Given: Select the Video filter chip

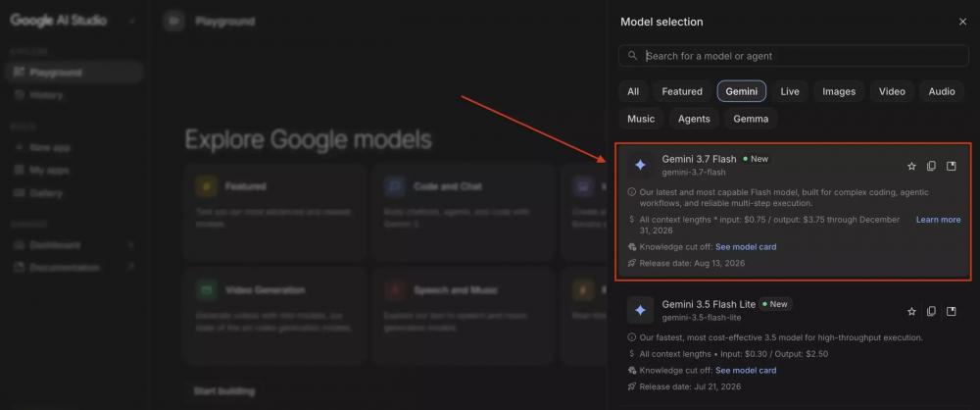Looking at the screenshot, I should [x=892, y=91].
